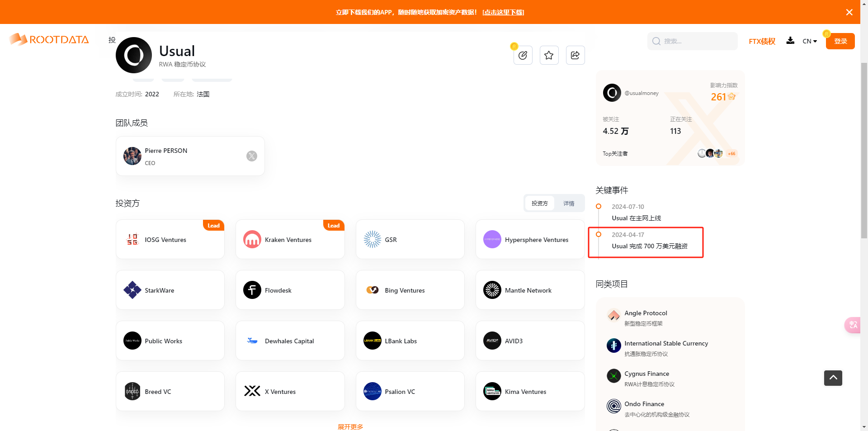The width and height of the screenshot is (868, 431).
Task: Click the Bing Ventures logo
Action: (373, 290)
